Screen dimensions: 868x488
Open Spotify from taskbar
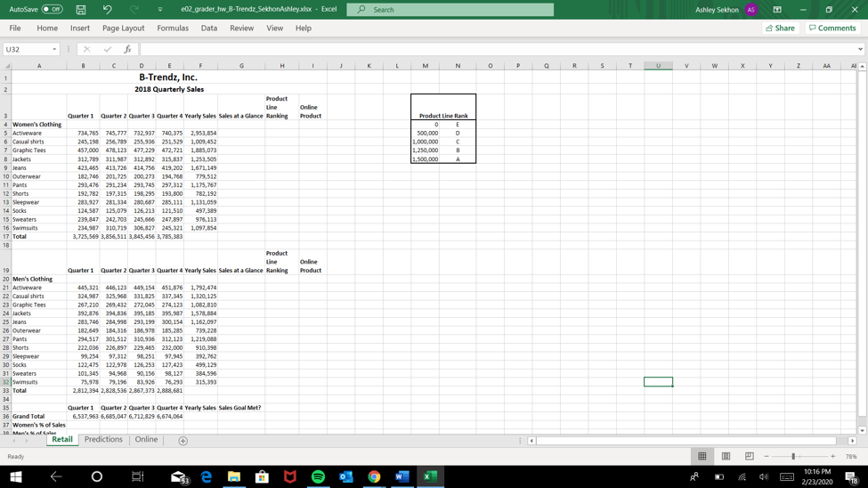click(x=319, y=477)
